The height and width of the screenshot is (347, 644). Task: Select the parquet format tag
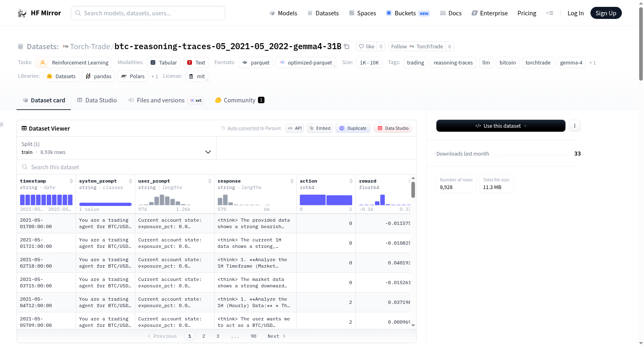tap(256, 62)
